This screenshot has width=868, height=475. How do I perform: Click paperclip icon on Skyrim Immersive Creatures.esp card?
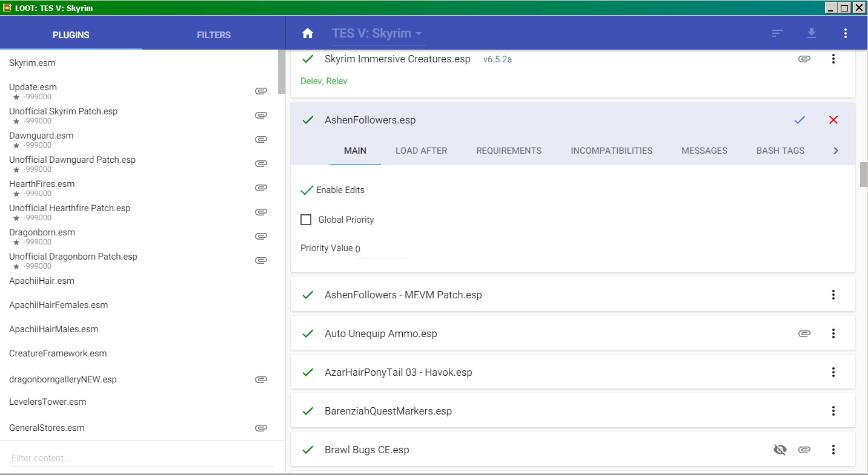pos(804,59)
